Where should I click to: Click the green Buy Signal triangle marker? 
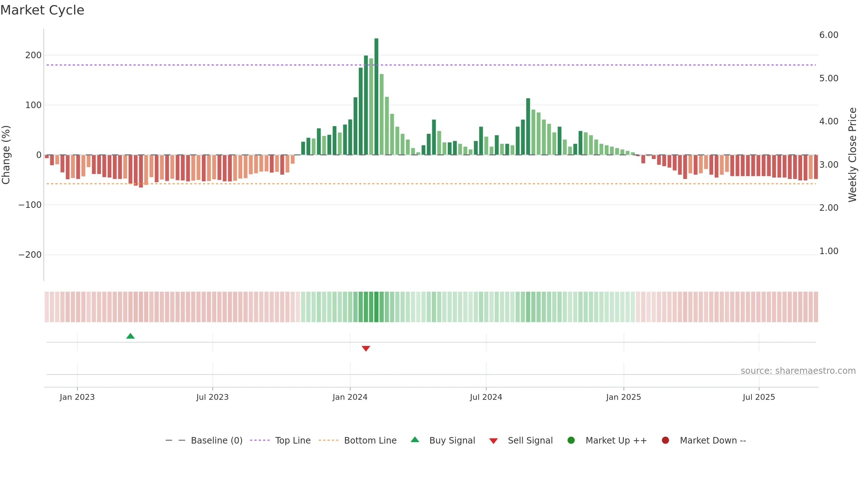tap(131, 336)
